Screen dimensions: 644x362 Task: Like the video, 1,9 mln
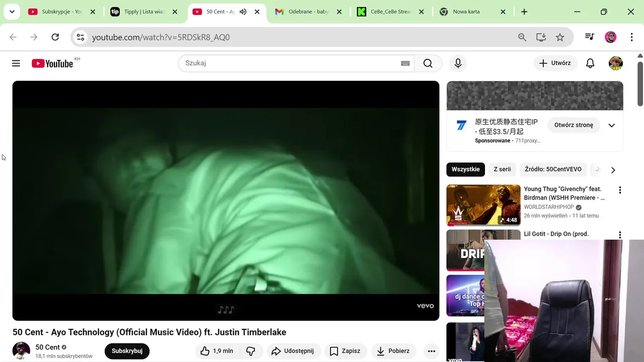coord(216,351)
